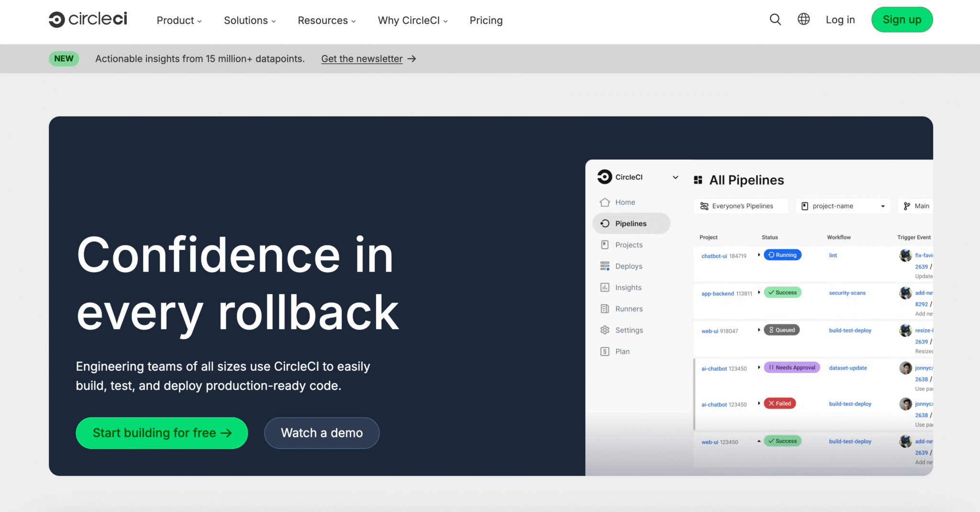Open the dataset-update workflow link
980x512 pixels.
[x=847, y=368]
